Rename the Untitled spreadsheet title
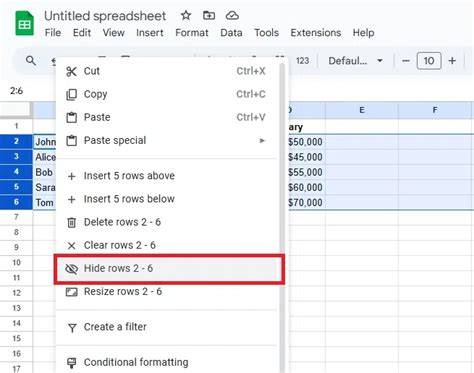Screen dimensions: 474x373 point(105,16)
